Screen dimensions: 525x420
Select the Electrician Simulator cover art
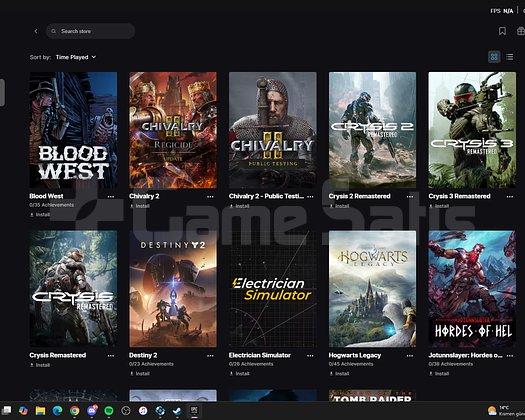tap(273, 289)
